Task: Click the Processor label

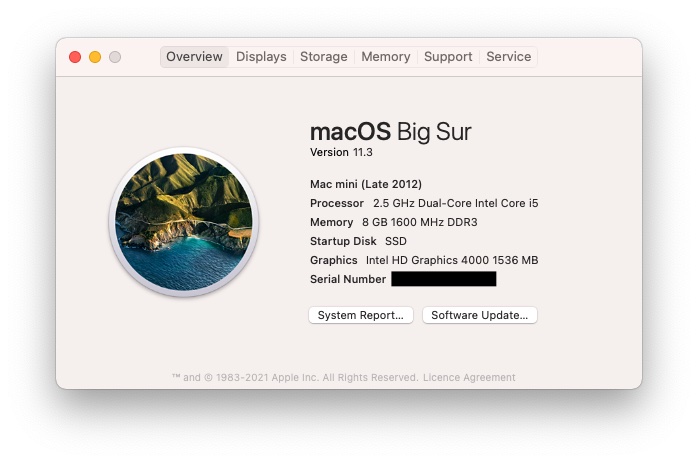Action: coord(337,203)
